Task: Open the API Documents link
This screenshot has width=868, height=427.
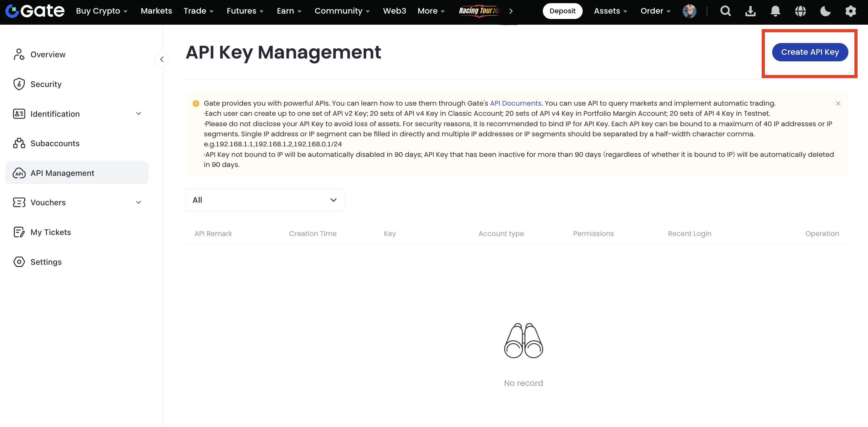Action: [515, 103]
